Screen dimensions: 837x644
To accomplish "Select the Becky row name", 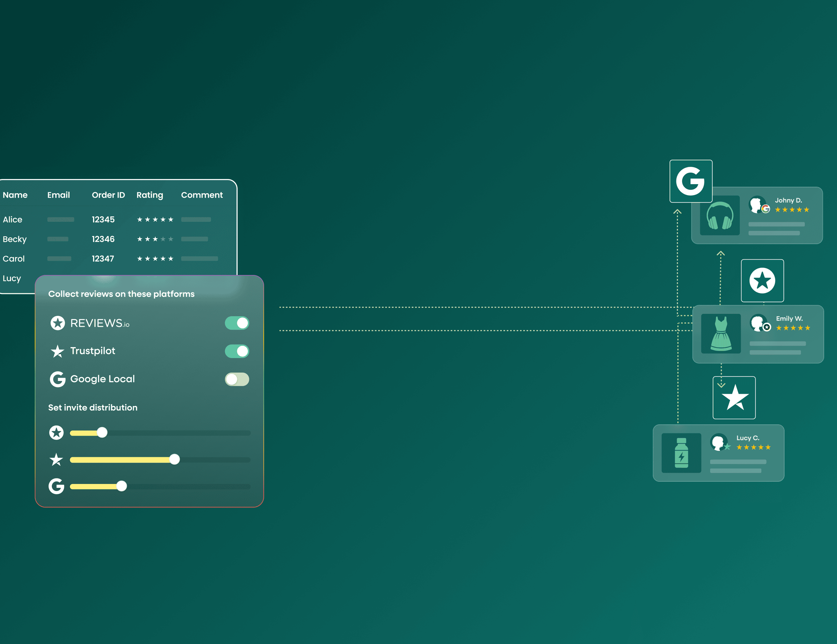I will (14, 239).
